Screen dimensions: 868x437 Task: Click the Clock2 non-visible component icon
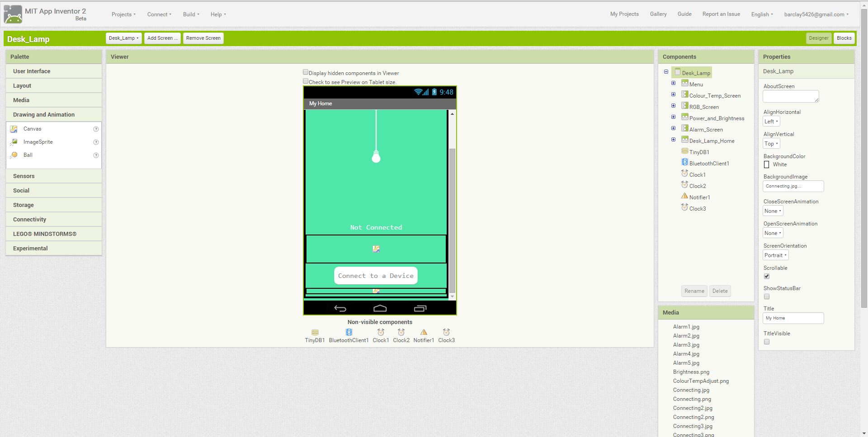(401, 332)
